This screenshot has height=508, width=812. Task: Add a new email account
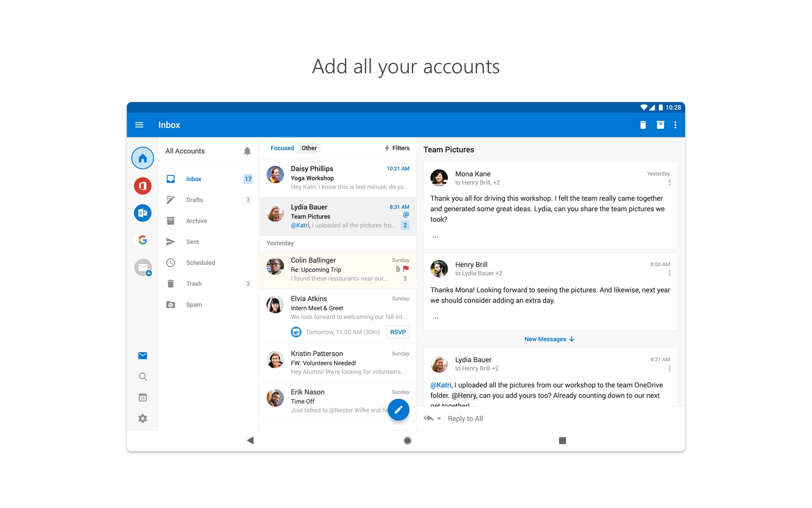pyautogui.click(x=143, y=267)
